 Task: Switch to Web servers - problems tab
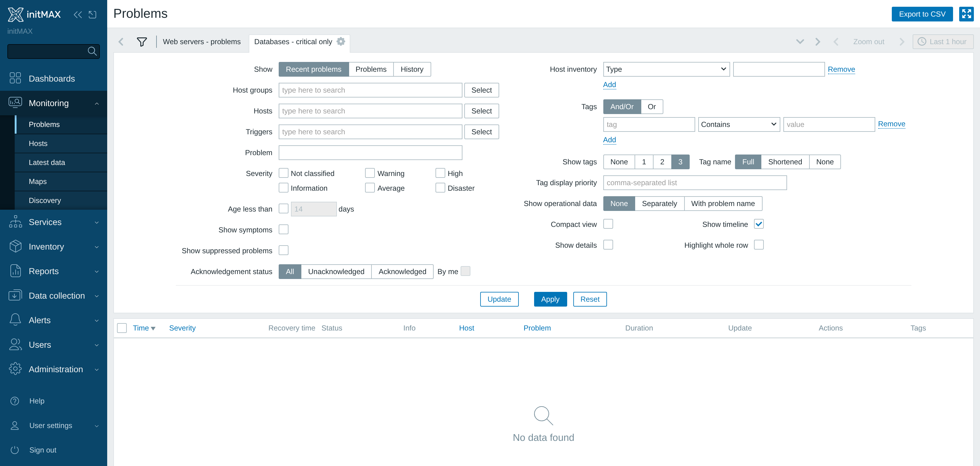coord(202,41)
